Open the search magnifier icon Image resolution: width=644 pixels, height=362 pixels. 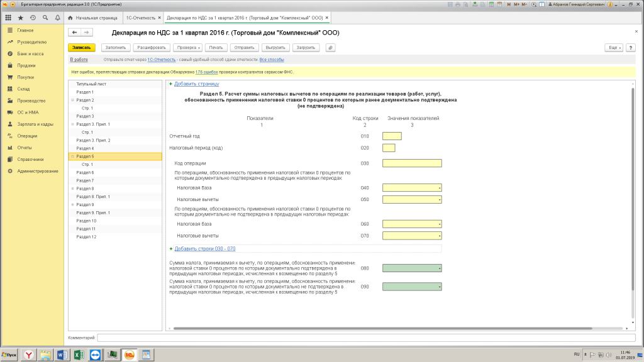45,18
